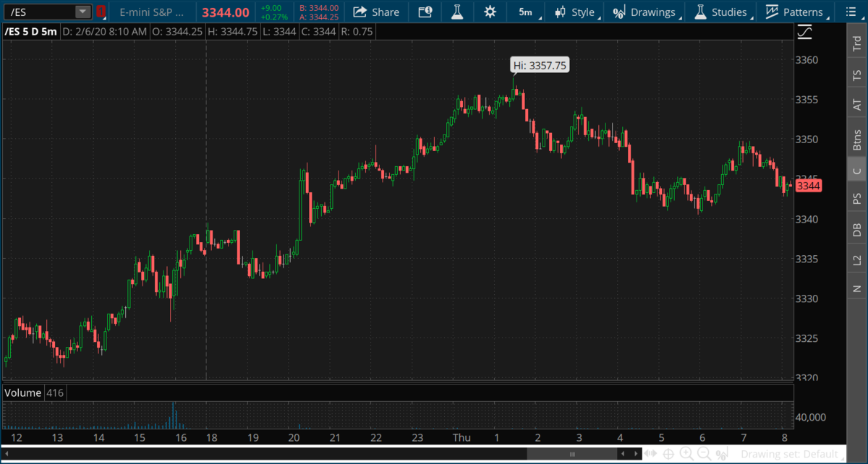
Task: Open the Btns sidebar tab
Action: [x=857, y=139]
